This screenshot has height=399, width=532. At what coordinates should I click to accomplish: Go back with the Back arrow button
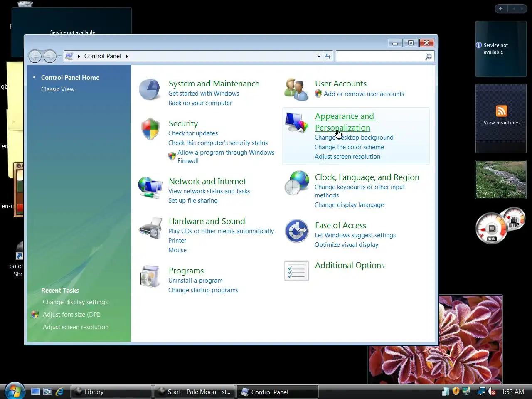click(35, 56)
